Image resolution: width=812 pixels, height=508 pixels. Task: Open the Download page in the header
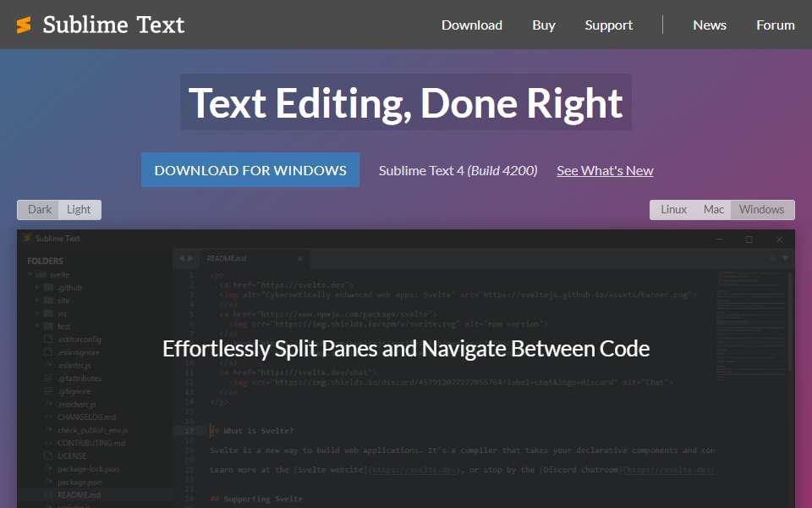(472, 25)
